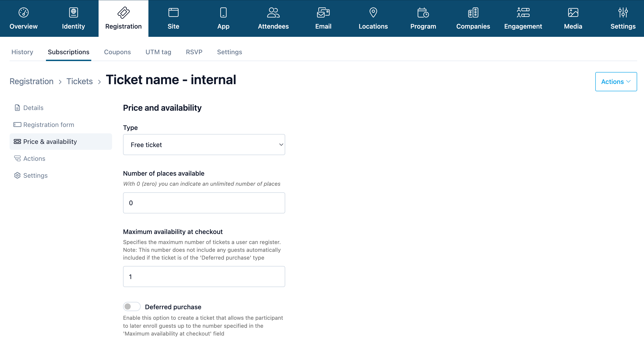Switch to the RSVP tab
Image resolution: width=644 pixels, height=344 pixels.
pyautogui.click(x=194, y=52)
